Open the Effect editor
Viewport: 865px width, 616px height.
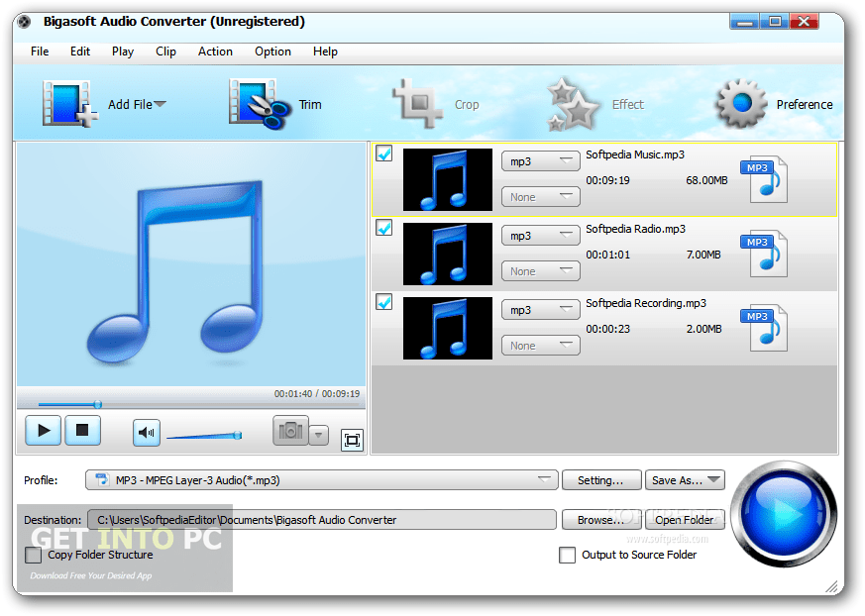[572, 103]
